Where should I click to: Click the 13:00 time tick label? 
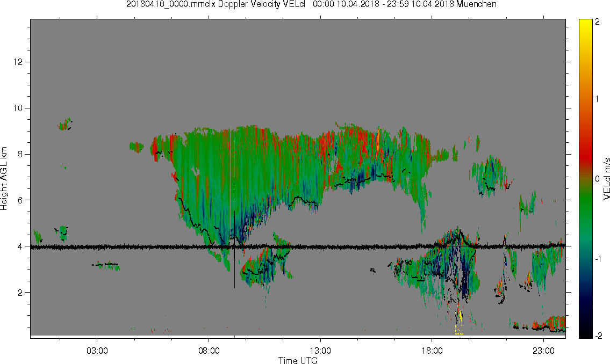click(320, 351)
